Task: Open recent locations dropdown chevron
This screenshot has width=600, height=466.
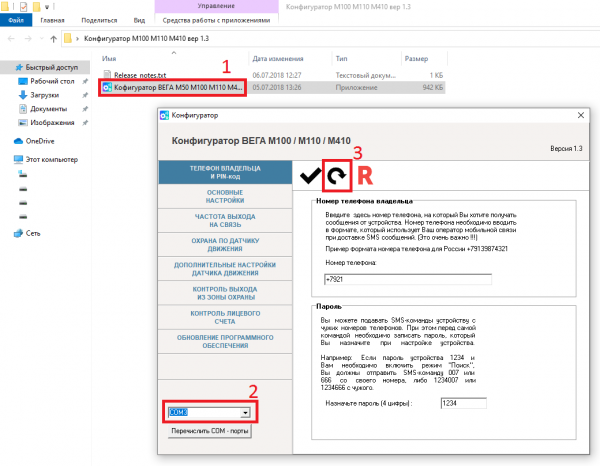Action: [x=42, y=39]
